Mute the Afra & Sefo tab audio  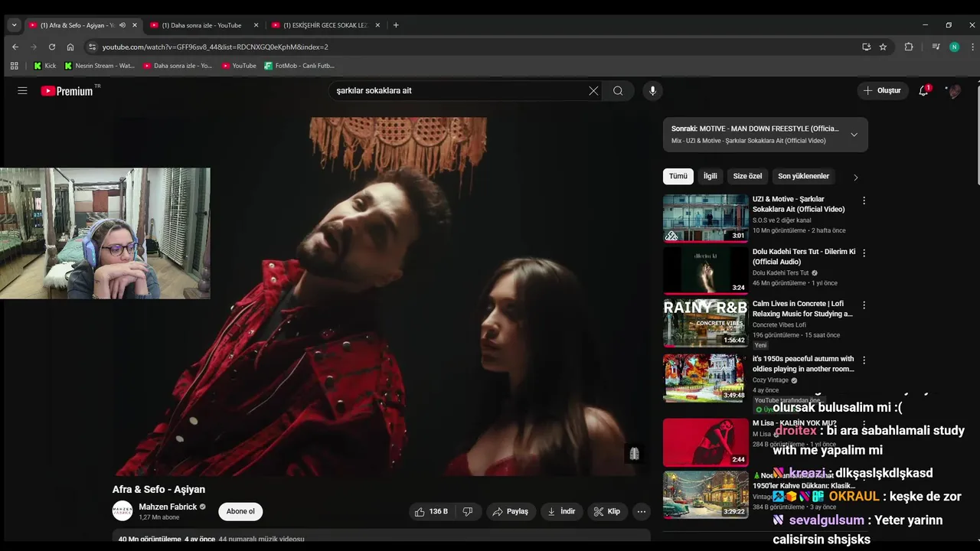coord(122,25)
